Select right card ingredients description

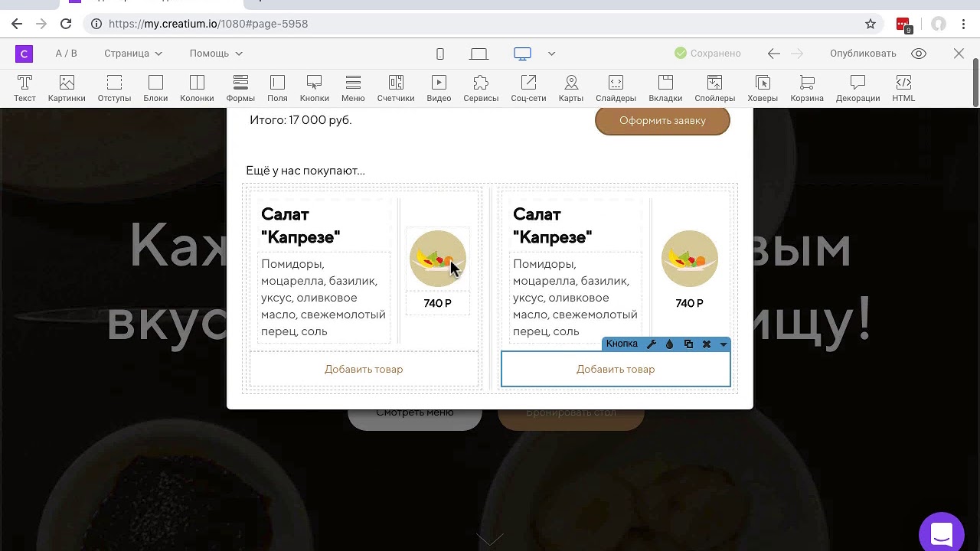576,298
